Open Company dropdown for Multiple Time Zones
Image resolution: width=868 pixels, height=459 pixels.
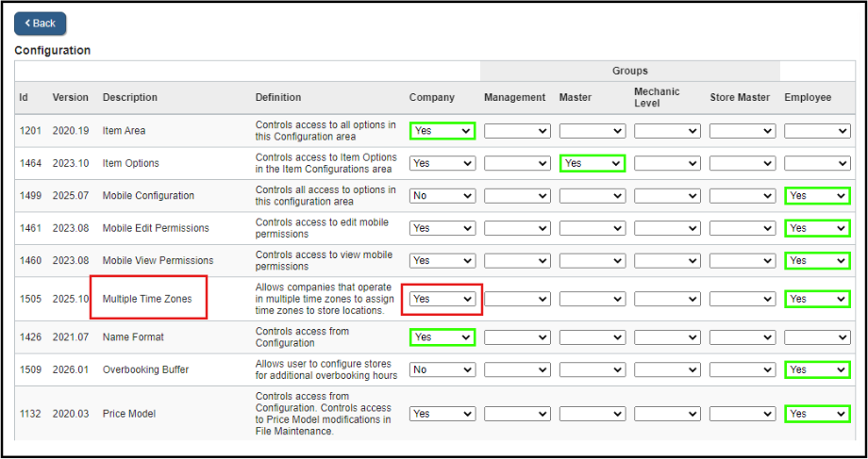coord(442,299)
